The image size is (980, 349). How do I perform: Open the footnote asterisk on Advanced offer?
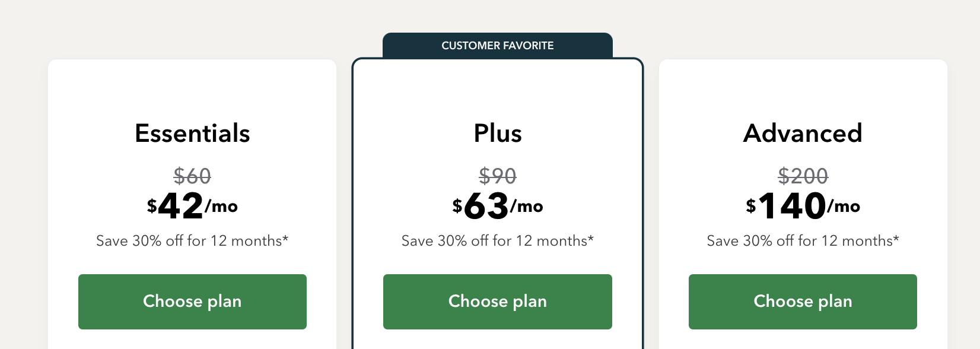896,239
